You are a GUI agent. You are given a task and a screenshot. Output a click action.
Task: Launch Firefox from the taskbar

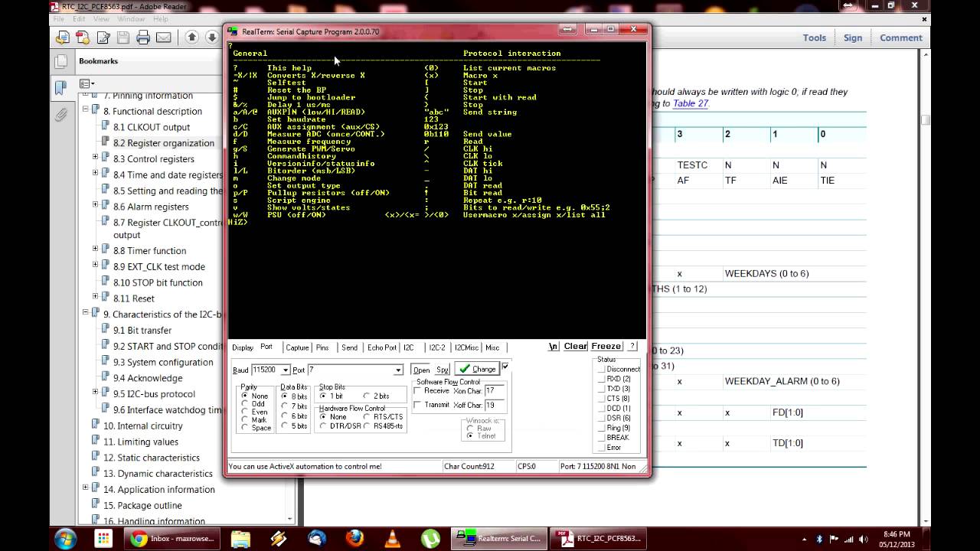tap(354, 539)
